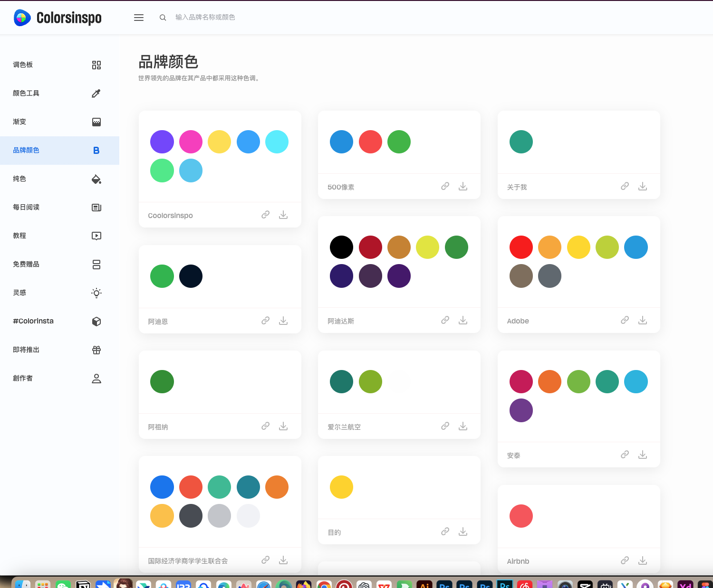The height and width of the screenshot is (588, 713).
Task: Open the #ColorInsta sidebar item
Action: (x=59, y=322)
